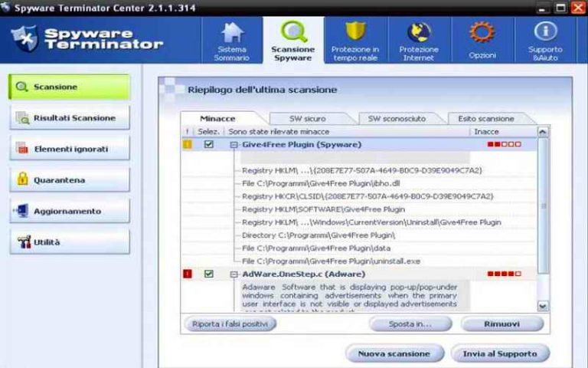
Task: Click the red alert icon for AdWare.OneStep.c
Action: click(187, 274)
